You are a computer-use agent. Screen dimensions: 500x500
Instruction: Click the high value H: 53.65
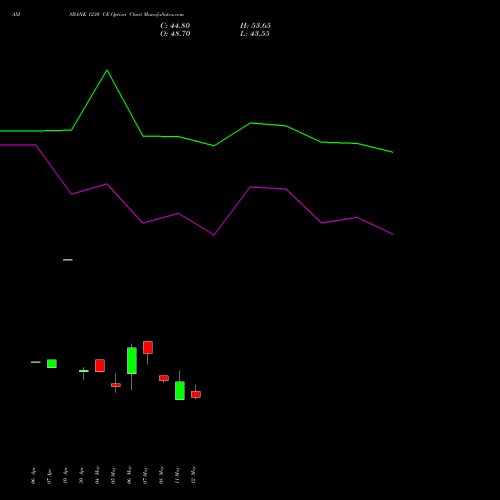point(255,26)
